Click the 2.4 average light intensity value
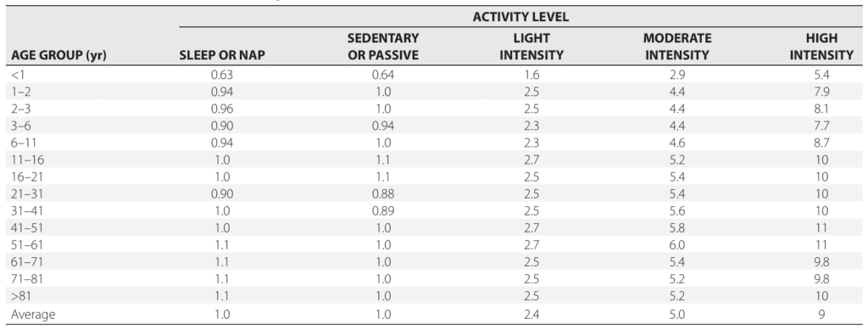Screen dimensions: 868x330 pyautogui.click(x=531, y=315)
